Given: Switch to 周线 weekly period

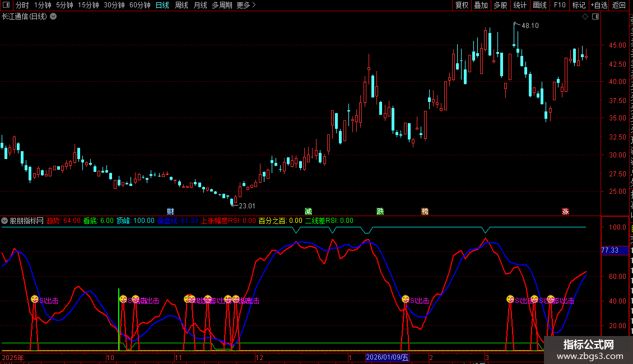Looking at the screenshot, I should 181,5.
